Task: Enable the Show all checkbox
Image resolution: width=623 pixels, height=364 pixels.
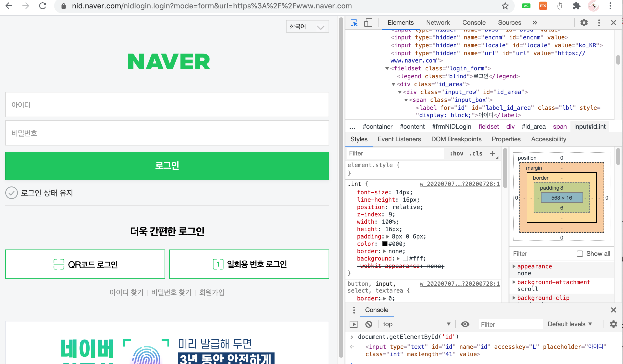Action: point(580,254)
